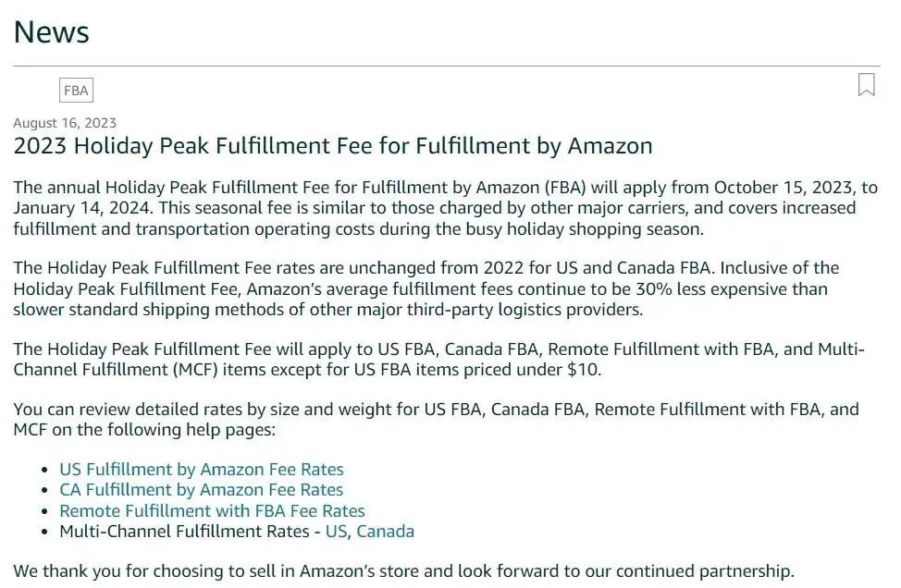Open the US Multi-Channel Fulfillment rates link

point(336,532)
